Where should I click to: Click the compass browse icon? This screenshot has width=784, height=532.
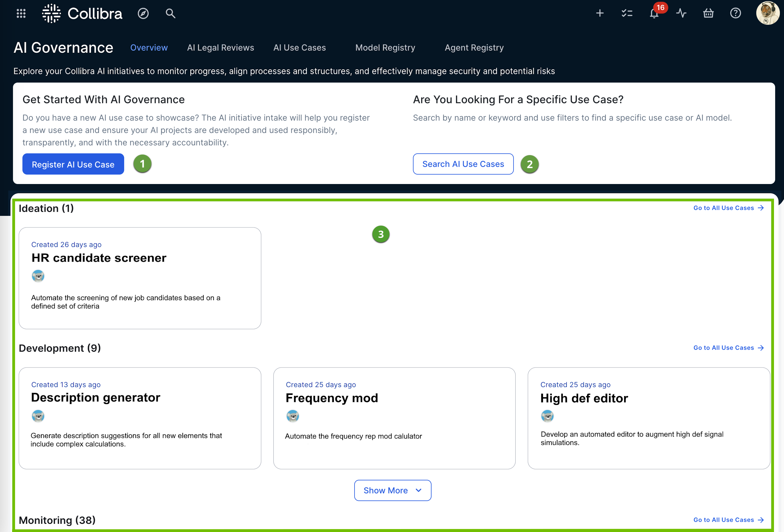tap(143, 14)
